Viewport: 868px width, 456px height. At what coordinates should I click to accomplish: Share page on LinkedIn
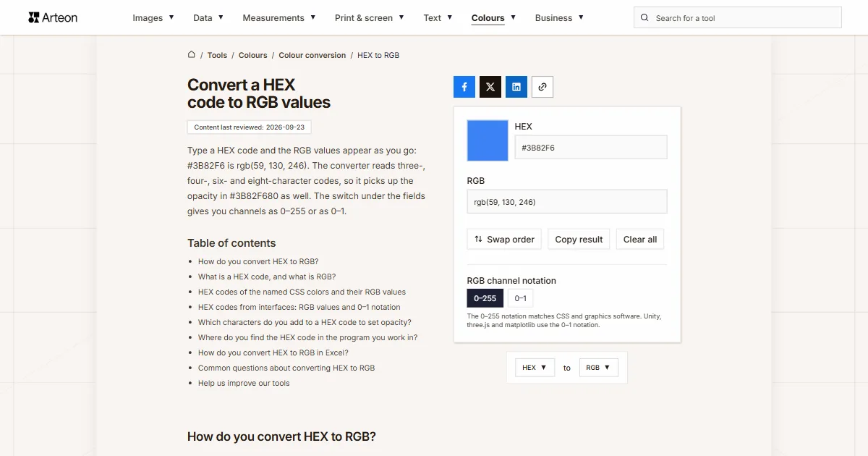[516, 87]
